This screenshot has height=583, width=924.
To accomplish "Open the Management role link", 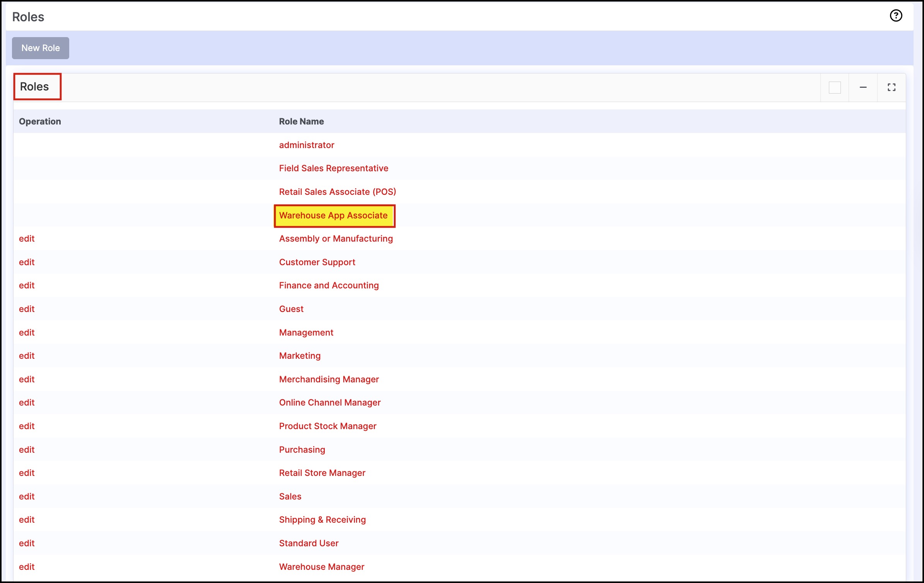I will point(306,332).
